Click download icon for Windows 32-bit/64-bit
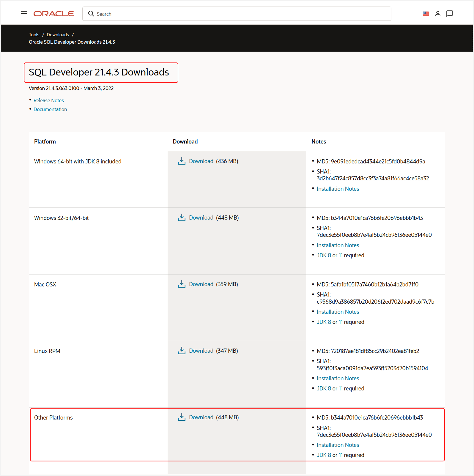 pos(181,217)
